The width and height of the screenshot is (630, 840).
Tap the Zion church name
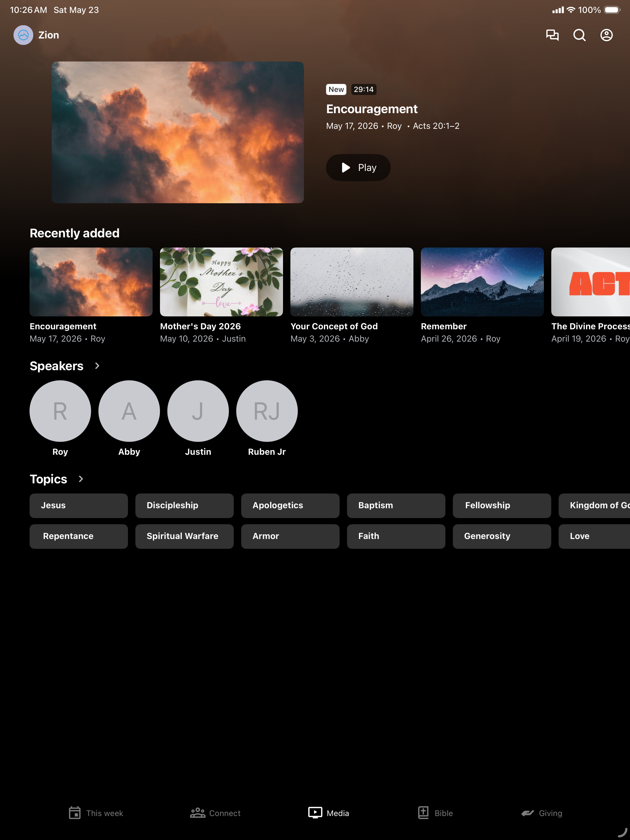click(49, 35)
